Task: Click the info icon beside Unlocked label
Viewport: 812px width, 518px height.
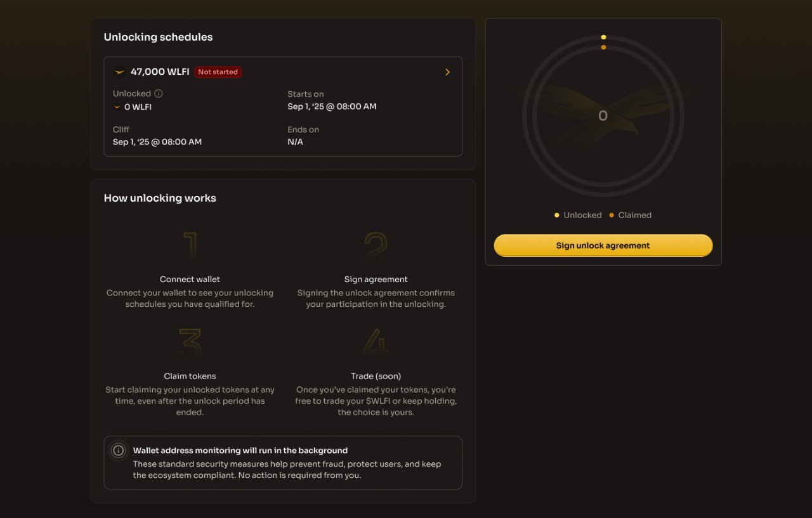Action: [159, 93]
